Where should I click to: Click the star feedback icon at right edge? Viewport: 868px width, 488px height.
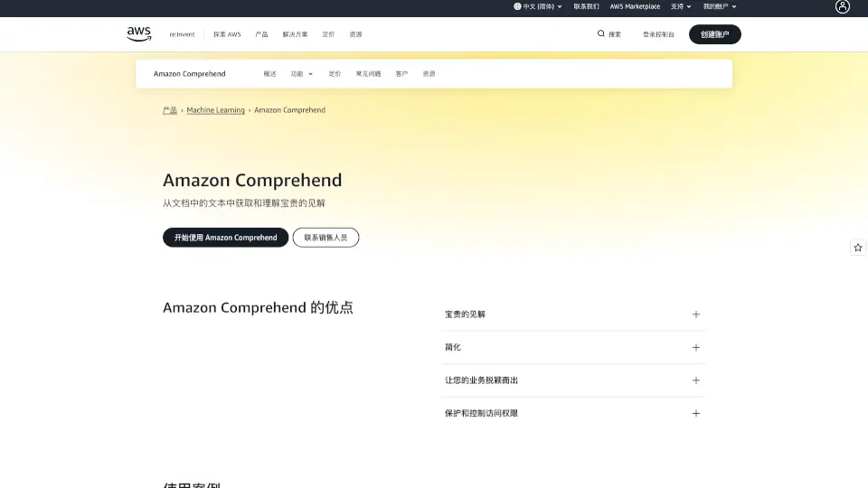point(857,248)
